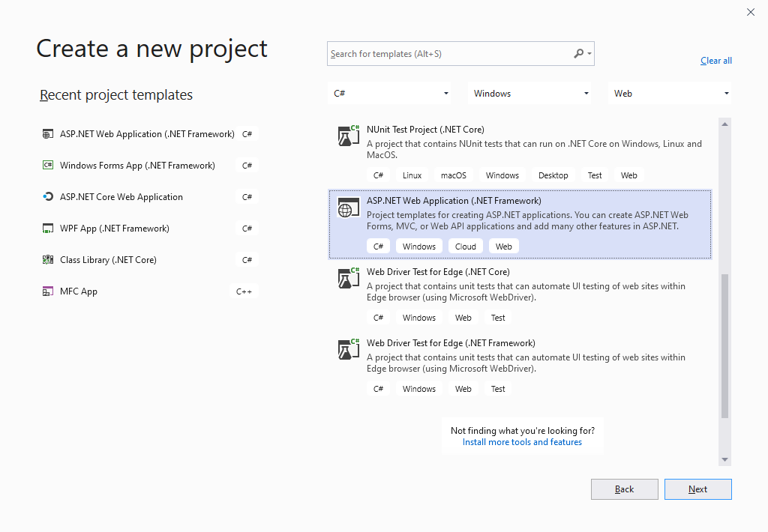The image size is (768, 532).
Task: Open recent WPF App (.NET Framework)
Action: click(149, 228)
